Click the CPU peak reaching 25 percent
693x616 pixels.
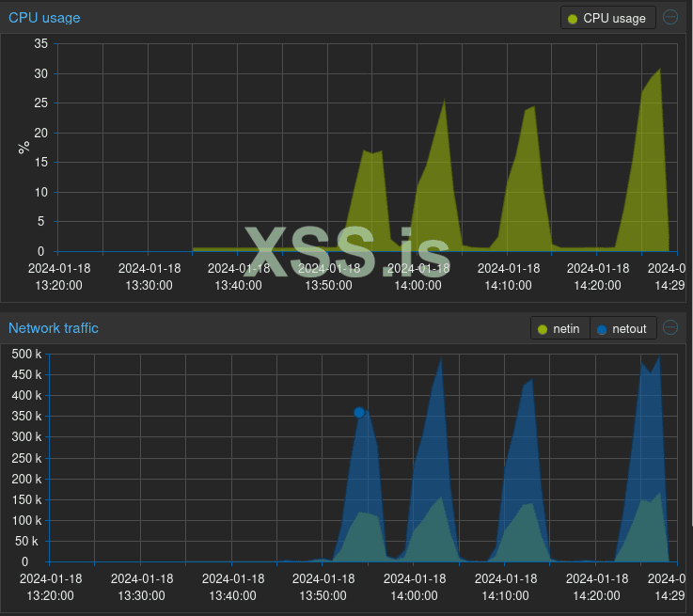click(444, 100)
